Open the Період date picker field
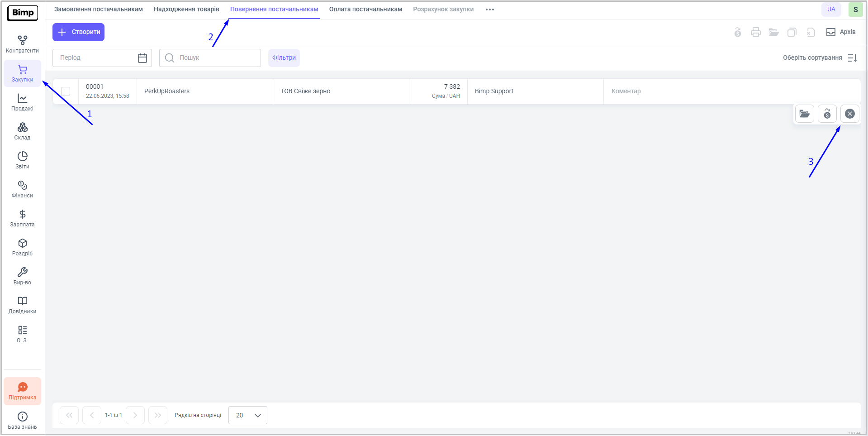This screenshot has height=436, width=868. [x=102, y=58]
